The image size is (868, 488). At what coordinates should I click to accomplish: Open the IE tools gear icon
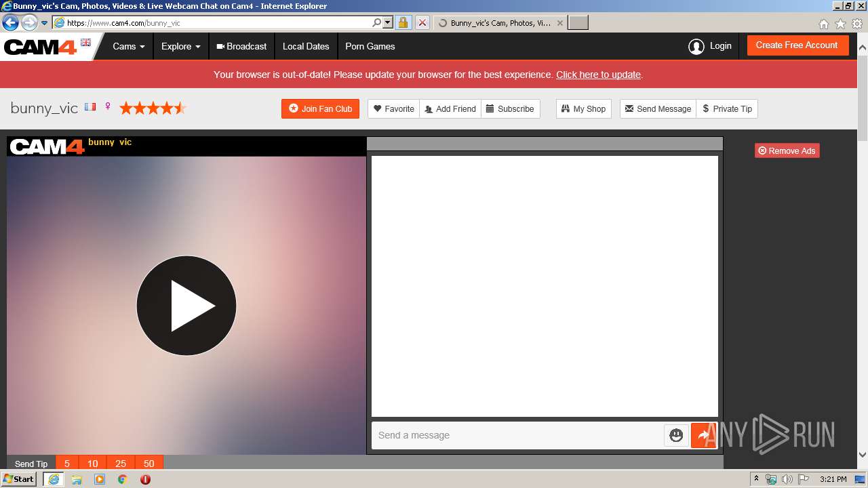[857, 24]
